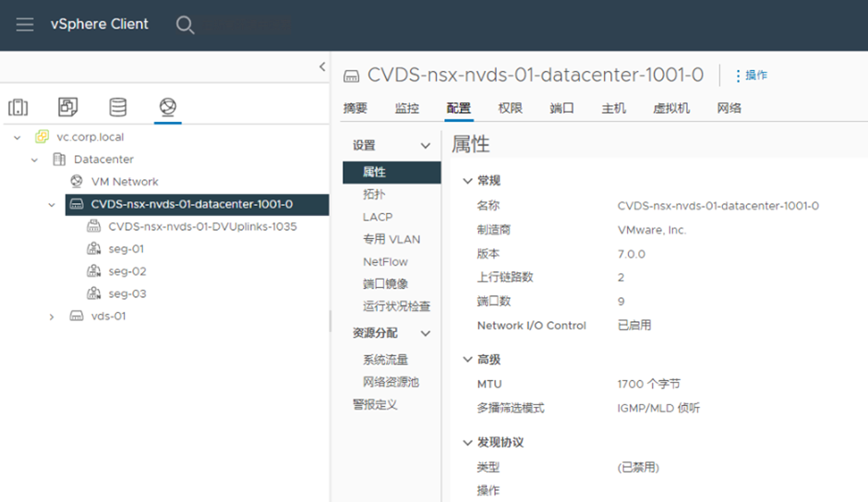Collapse the CVDS-nsx-nvds-01 tree node
This screenshot has height=502, width=868.
tap(52, 205)
